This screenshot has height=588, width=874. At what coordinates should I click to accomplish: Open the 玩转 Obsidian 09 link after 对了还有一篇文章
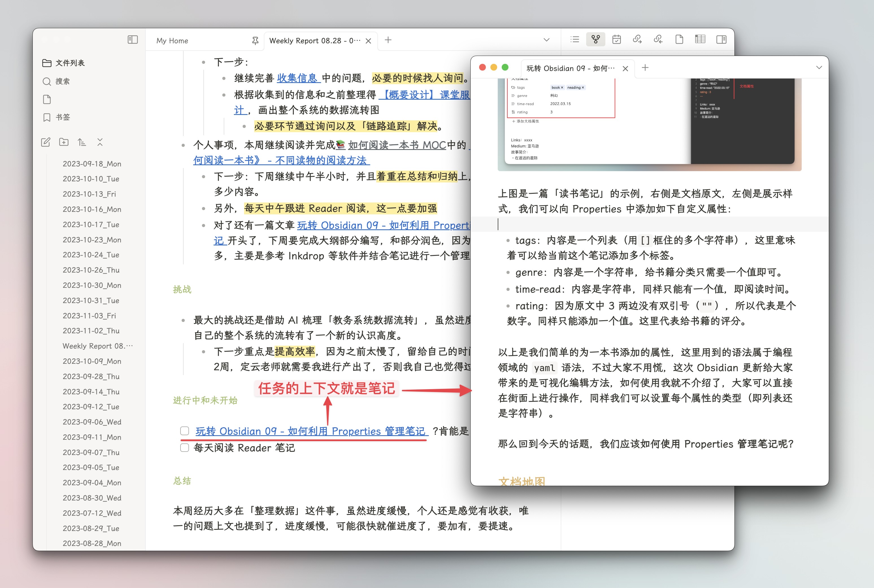coord(383,225)
